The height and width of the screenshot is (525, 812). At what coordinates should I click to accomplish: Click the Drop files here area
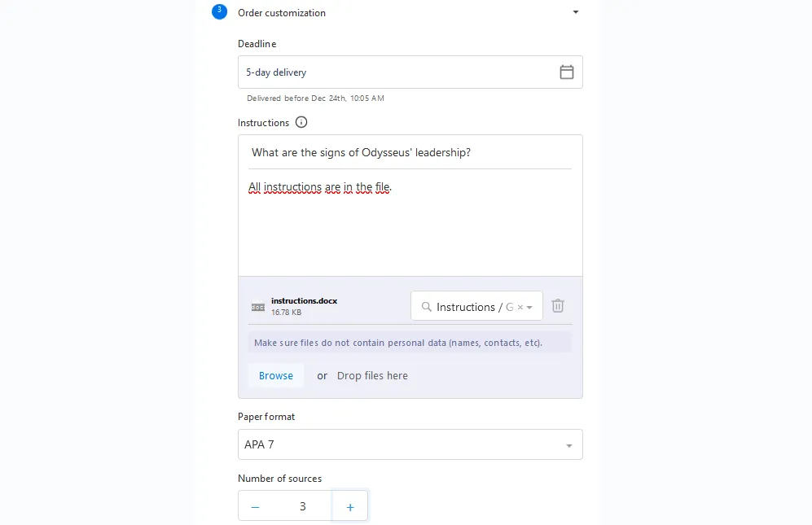[372, 375]
